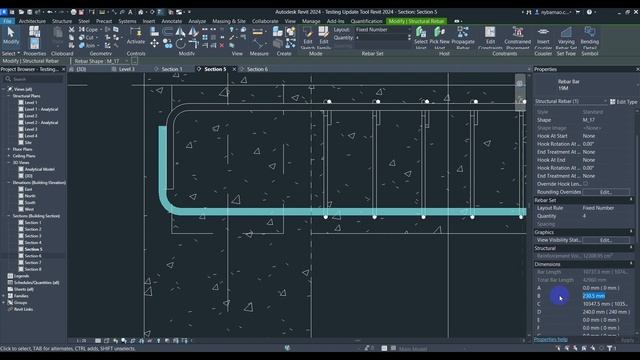Toggle checkbox beside Section 1 in browser
Viewport: 640px width, 360px height.
(x=21, y=222)
